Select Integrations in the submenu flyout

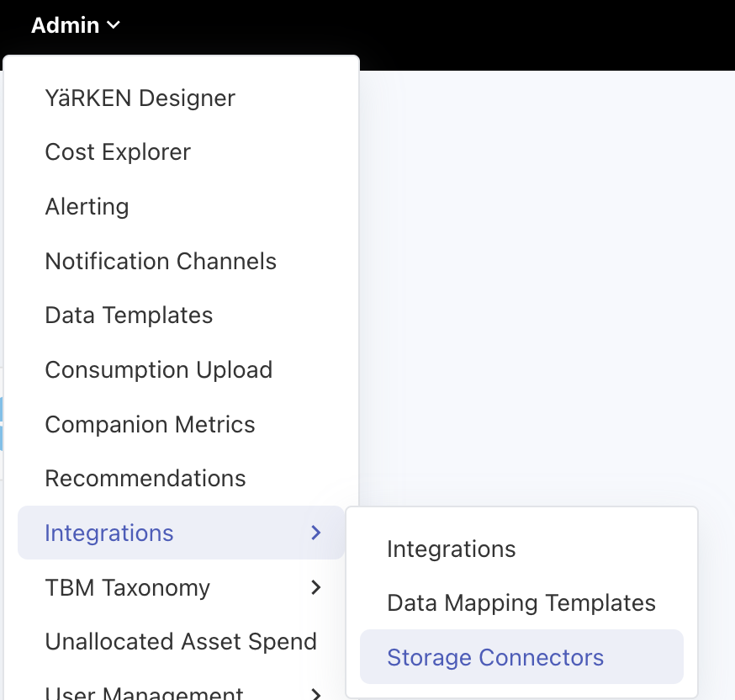[x=451, y=549]
